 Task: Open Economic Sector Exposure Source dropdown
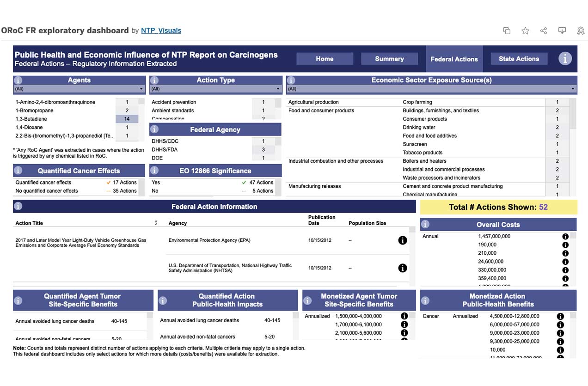pyautogui.click(x=431, y=89)
